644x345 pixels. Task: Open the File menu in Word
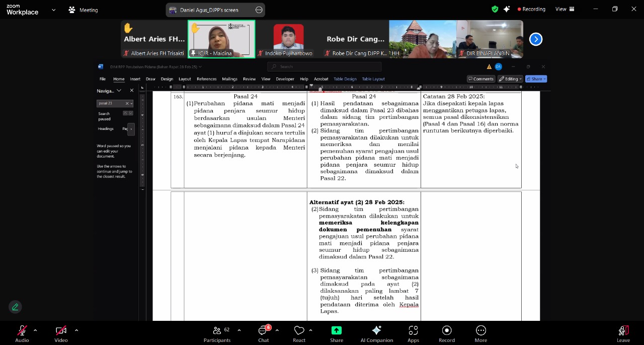click(103, 79)
